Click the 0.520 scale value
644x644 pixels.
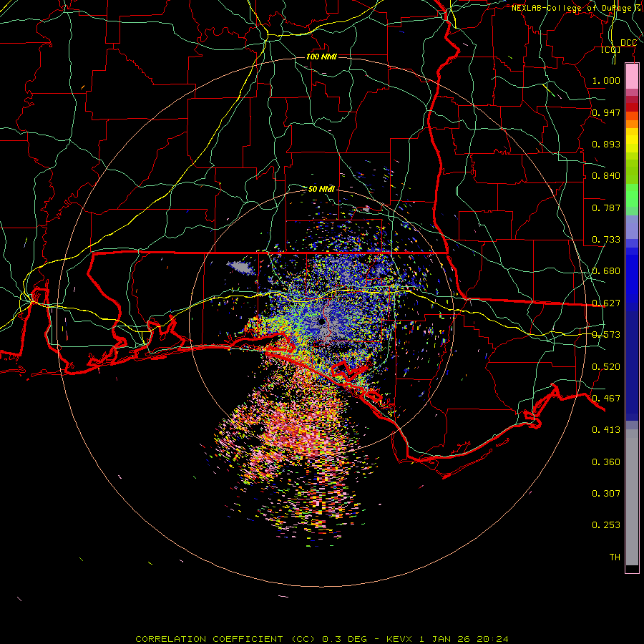[x=606, y=367]
